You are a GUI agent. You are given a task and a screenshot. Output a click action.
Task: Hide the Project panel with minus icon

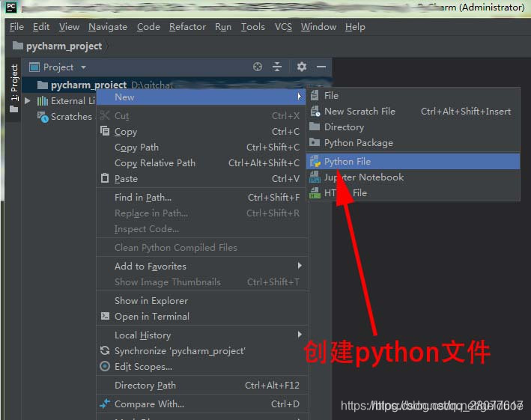pos(321,67)
